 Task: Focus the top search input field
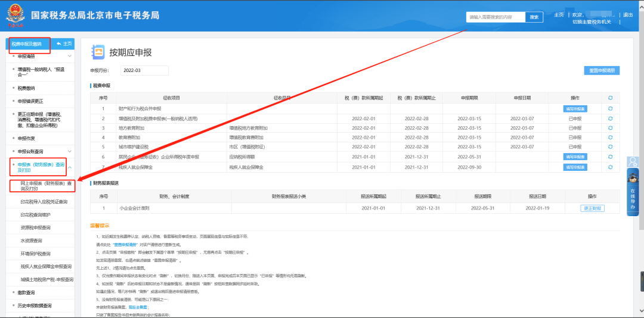[496, 17]
